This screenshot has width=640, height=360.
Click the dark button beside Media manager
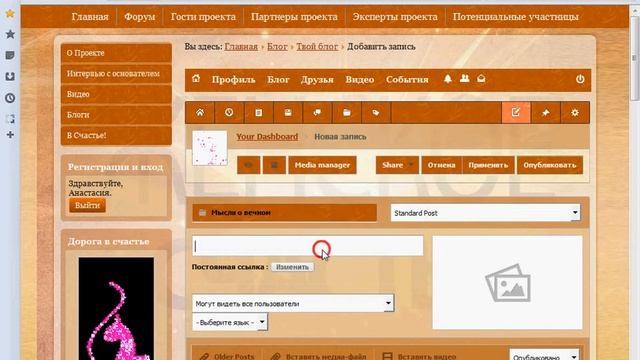tap(274, 165)
